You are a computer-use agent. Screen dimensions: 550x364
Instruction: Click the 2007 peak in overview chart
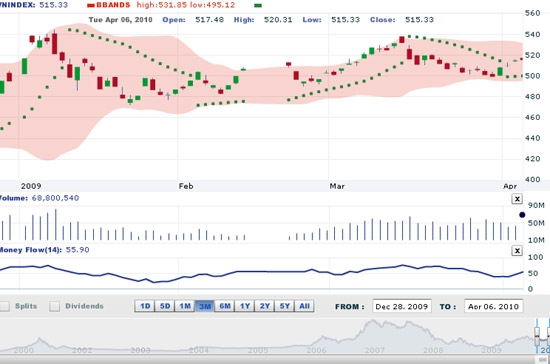tap(373, 322)
